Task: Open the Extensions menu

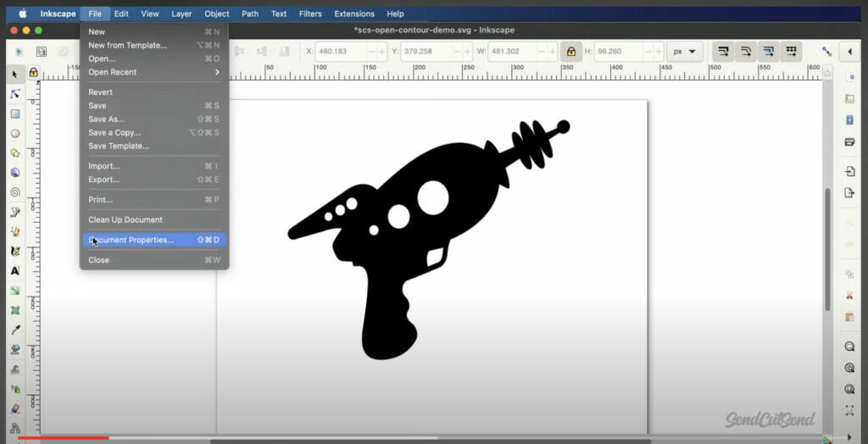Action: 354,14
